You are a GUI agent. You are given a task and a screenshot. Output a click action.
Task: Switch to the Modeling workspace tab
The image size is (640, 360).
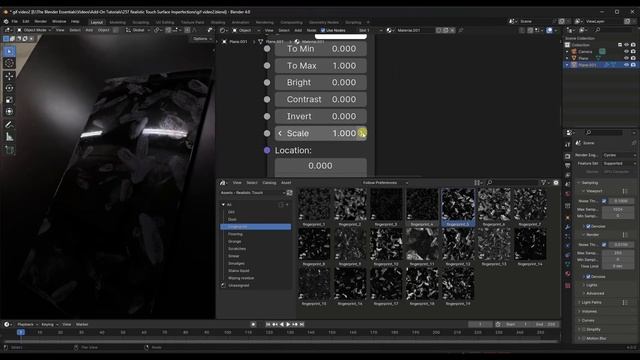click(x=118, y=22)
